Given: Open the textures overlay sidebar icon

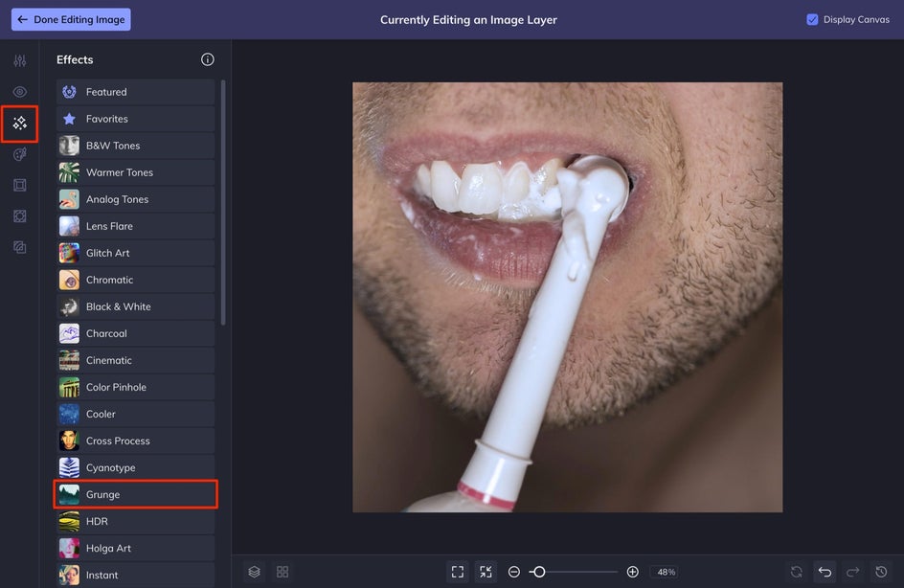Looking at the screenshot, I should tap(19, 247).
